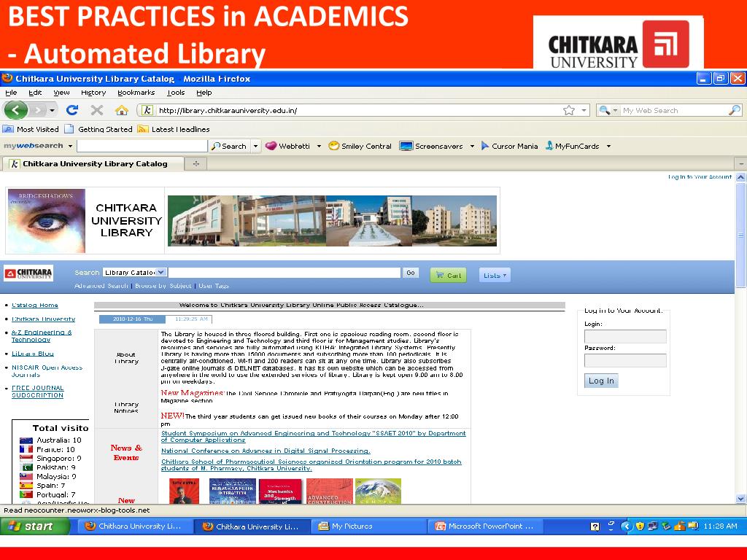747x560 pixels.
Task: Open the Edit menu
Action: (35, 93)
